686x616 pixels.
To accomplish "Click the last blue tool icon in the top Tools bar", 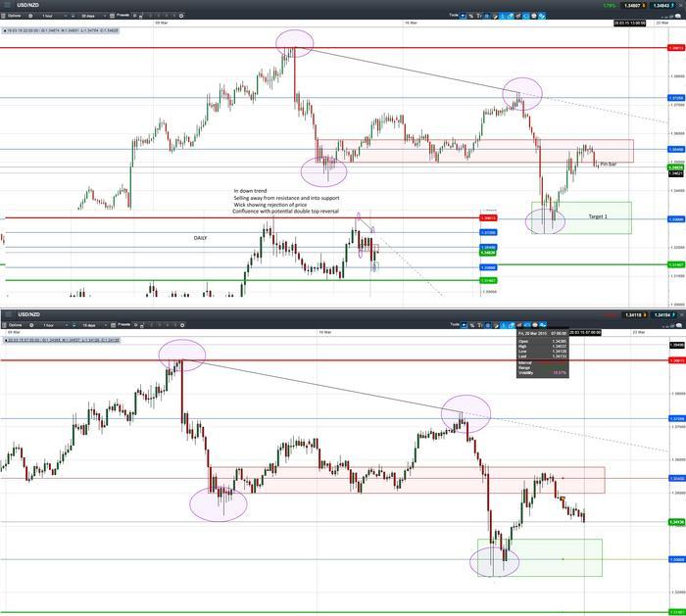I will point(542,16).
